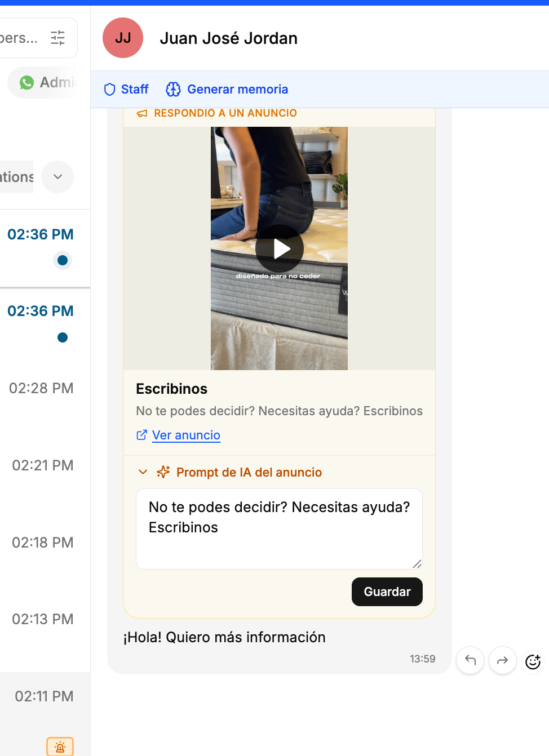Play the mattress ad video

click(x=280, y=248)
